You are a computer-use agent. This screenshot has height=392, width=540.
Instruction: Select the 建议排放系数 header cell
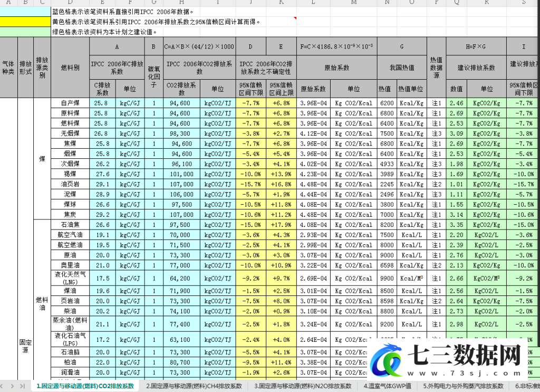click(x=476, y=68)
